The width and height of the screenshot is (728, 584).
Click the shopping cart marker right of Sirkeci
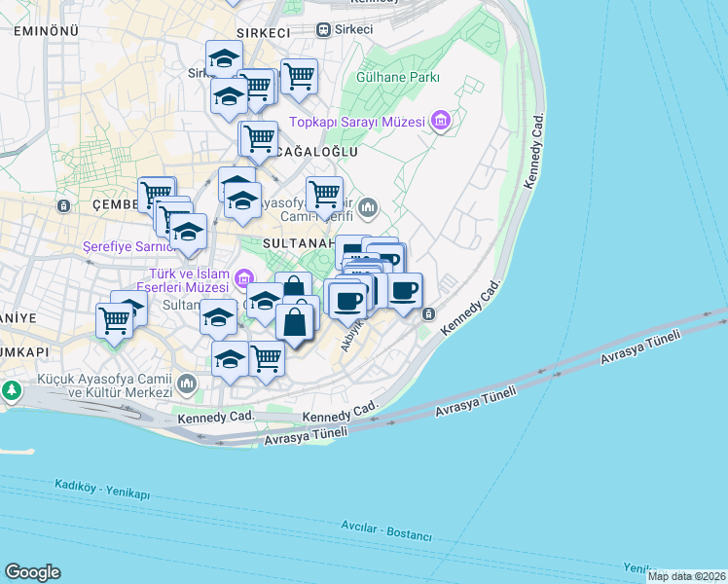pyautogui.click(x=299, y=77)
